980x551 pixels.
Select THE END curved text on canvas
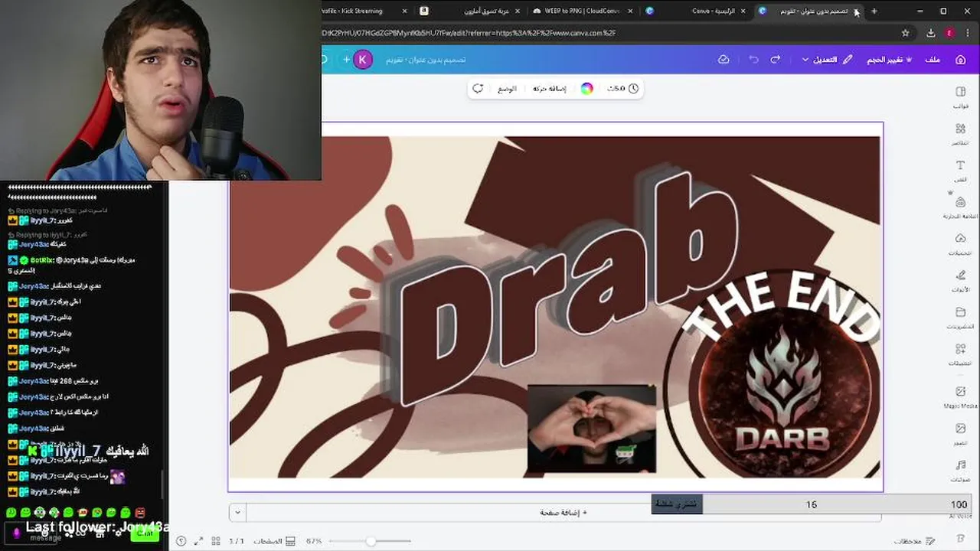point(781,306)
